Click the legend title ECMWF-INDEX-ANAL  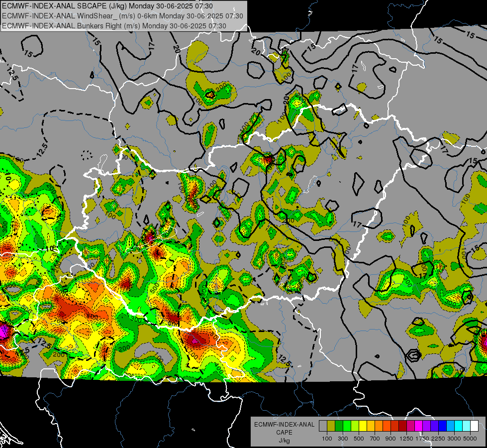[284, 425]
